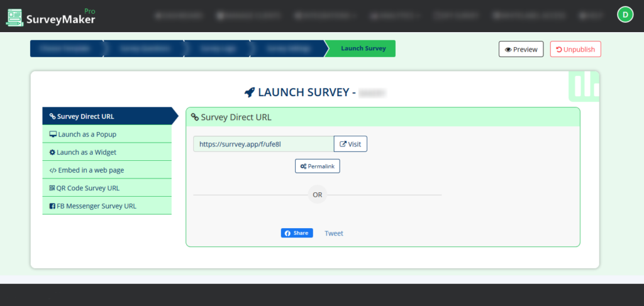Click the rocket icon beside Launch Survey
Image resolution: width=644 pixels, height=306 pixels.
249,92
